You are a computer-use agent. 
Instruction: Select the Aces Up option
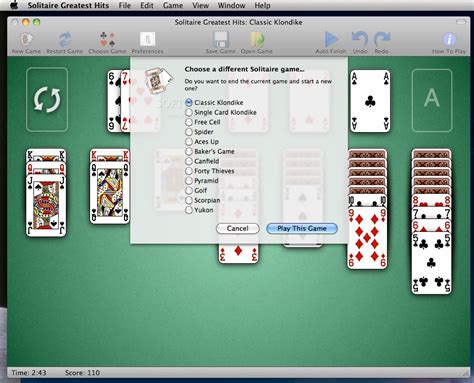point(189,142)
